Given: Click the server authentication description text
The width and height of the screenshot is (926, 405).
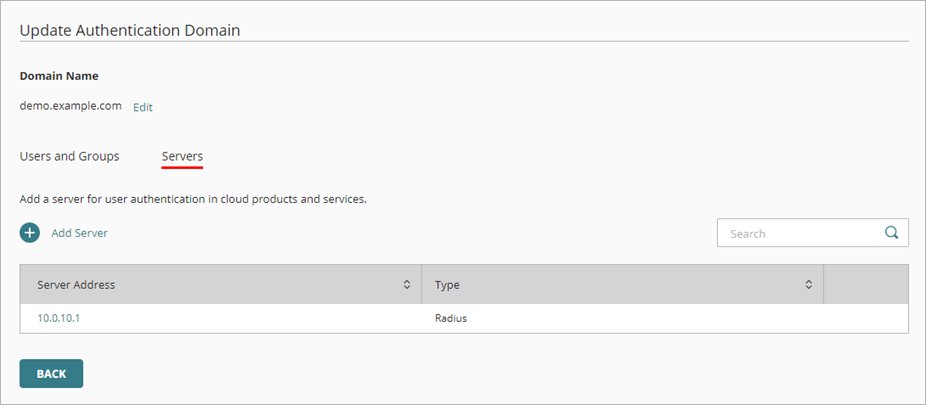Looking at the screenshot, I should 193,199.
